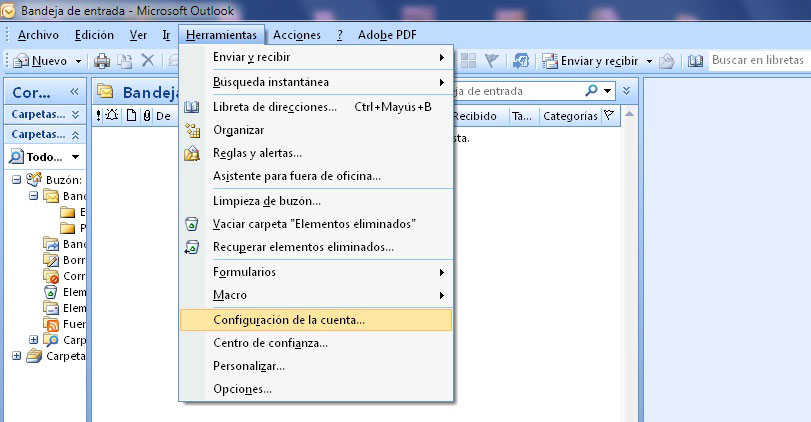The width and height of the screenshot is (811, 422).
Task: Click the importance exclamation column header
Action: point(98,116)
